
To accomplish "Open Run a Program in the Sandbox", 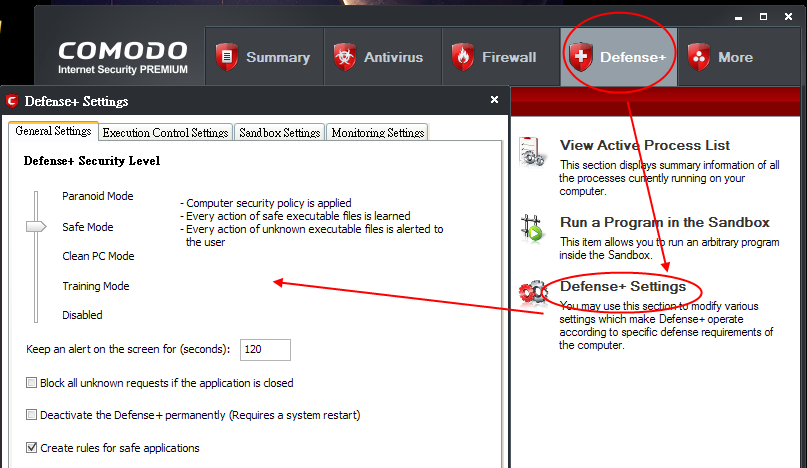I will [x=664, y=222].
